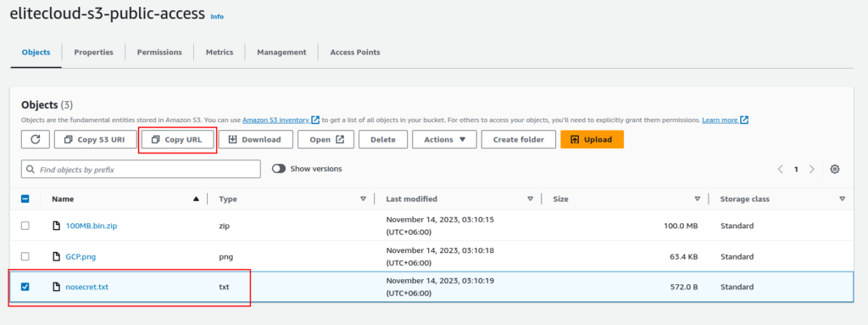
Task: Open the Metrics tab
Action: click(x=220, y=52)
